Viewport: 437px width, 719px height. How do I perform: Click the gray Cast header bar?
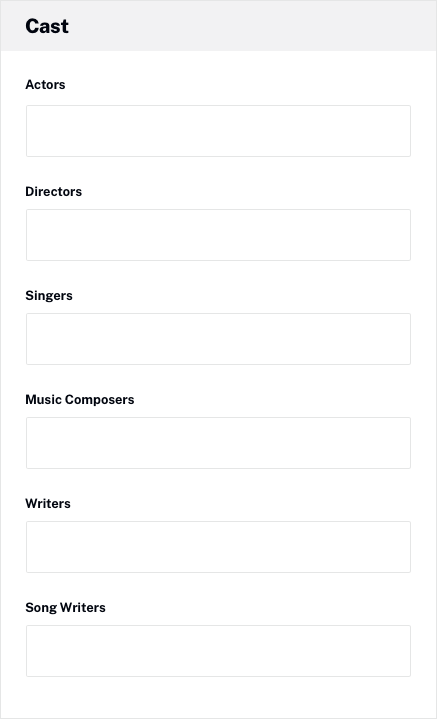click(218, 26)
